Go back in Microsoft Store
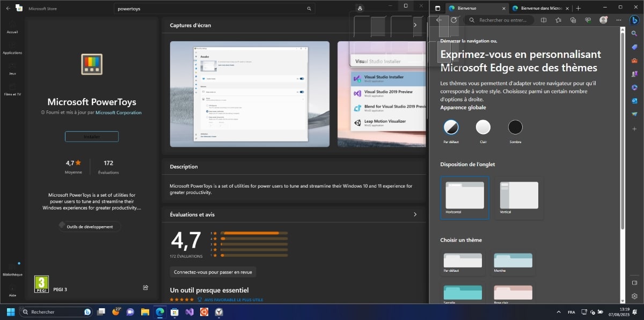 [8, 9]
